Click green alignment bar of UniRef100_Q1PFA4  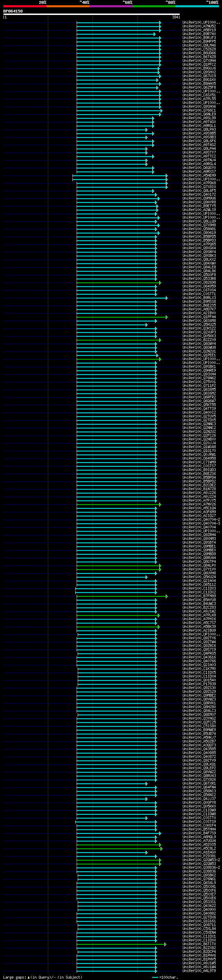pyautogui.click(x=122, y=317)
